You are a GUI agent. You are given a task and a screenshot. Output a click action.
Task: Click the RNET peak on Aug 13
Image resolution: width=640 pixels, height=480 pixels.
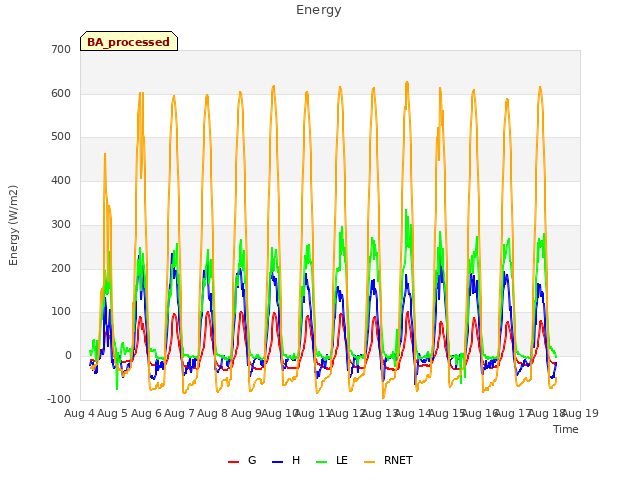[407, 82]
